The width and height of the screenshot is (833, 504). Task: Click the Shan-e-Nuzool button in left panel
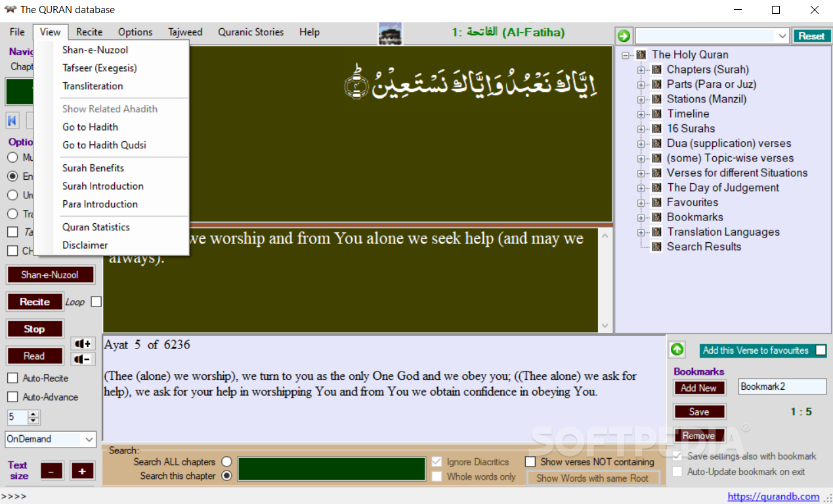[50, 275]
